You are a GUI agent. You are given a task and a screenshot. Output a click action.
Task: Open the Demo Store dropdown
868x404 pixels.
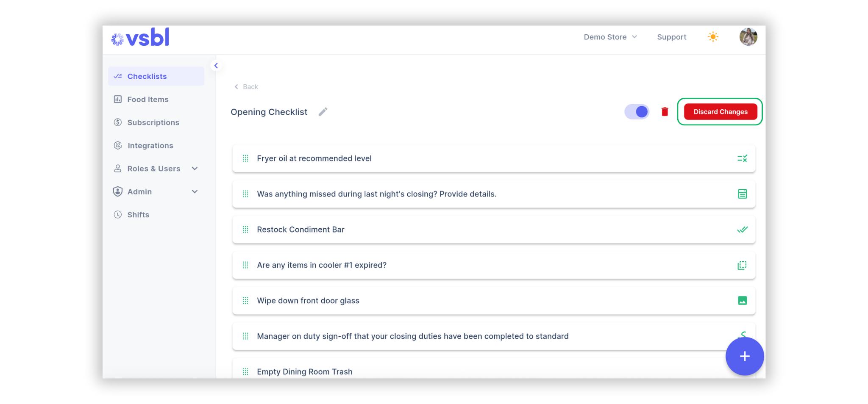(x=610, y=37)
